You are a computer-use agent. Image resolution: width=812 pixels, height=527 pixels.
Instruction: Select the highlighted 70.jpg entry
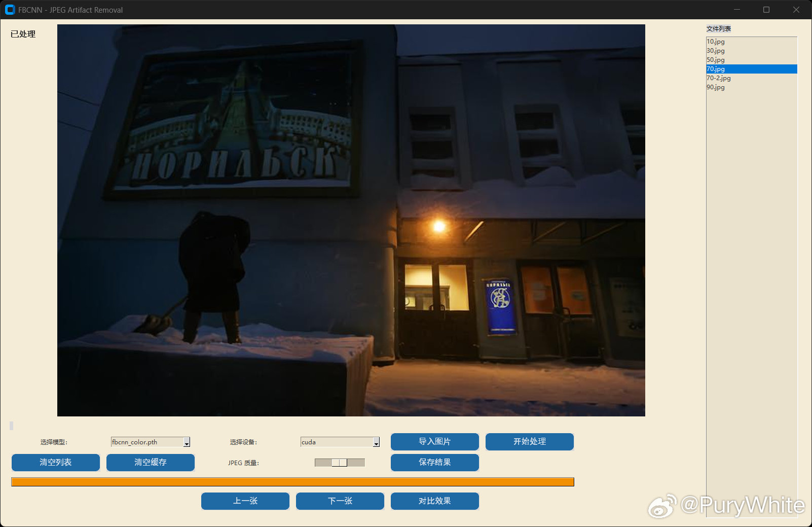752,69
